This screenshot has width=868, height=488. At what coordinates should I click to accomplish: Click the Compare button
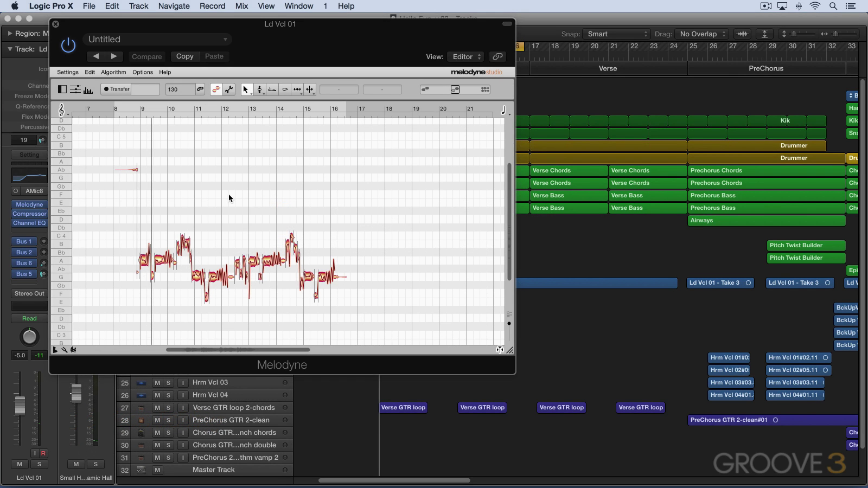[x=146, y=56]
